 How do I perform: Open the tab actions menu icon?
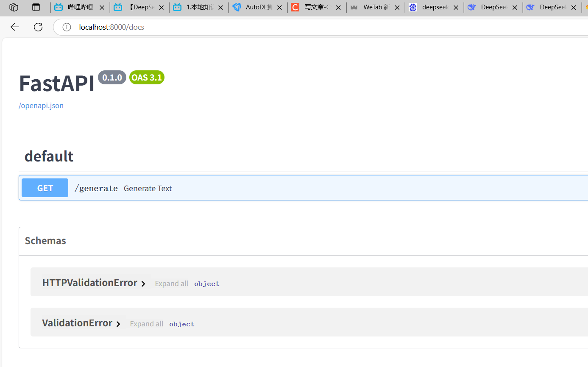(36, 7)
